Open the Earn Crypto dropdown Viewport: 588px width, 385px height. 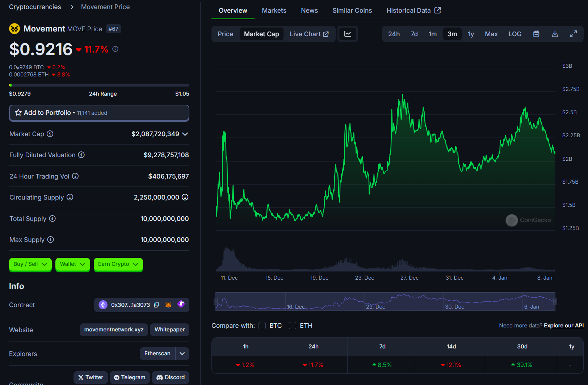click(x=118, y=264)
